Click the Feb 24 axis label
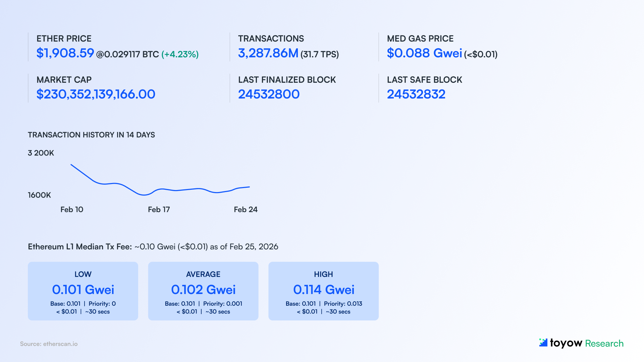 (246, 209)
